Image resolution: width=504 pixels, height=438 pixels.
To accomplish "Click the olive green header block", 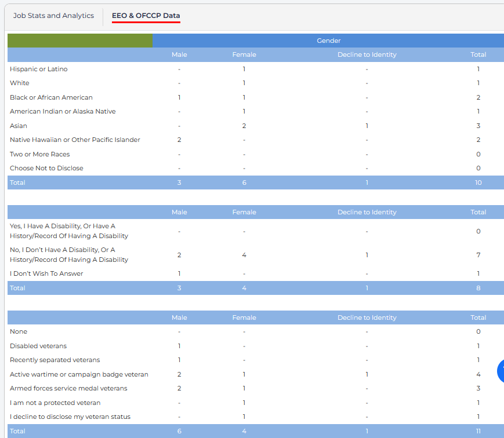I will coord(80,41).
